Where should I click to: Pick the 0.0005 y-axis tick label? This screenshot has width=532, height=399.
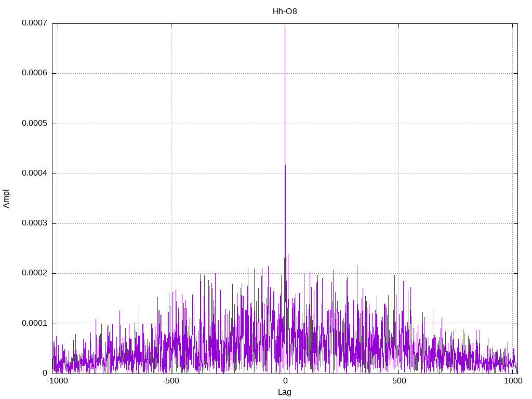click(34, 124)
